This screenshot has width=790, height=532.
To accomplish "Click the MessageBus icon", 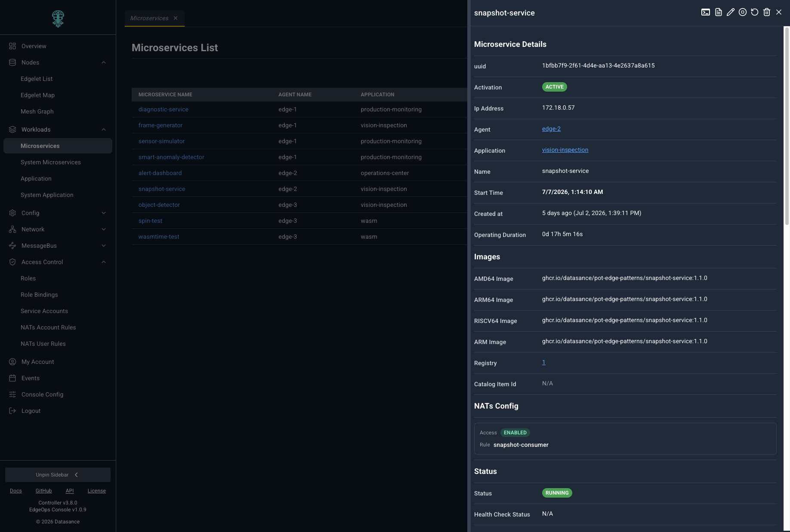I will pyautogui.click(x=12, y=246).
